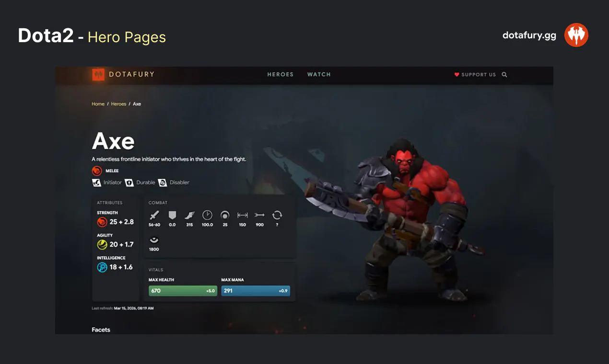The image size is (609, 364).
Task: Click the green Max Health bar
Action: point(183,291)
